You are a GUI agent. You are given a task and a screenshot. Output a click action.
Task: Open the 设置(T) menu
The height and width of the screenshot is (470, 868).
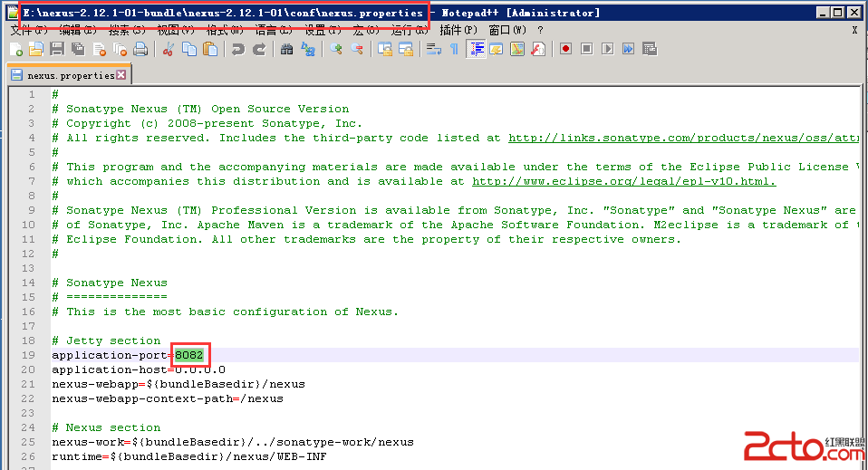click(x=323, y=30)
